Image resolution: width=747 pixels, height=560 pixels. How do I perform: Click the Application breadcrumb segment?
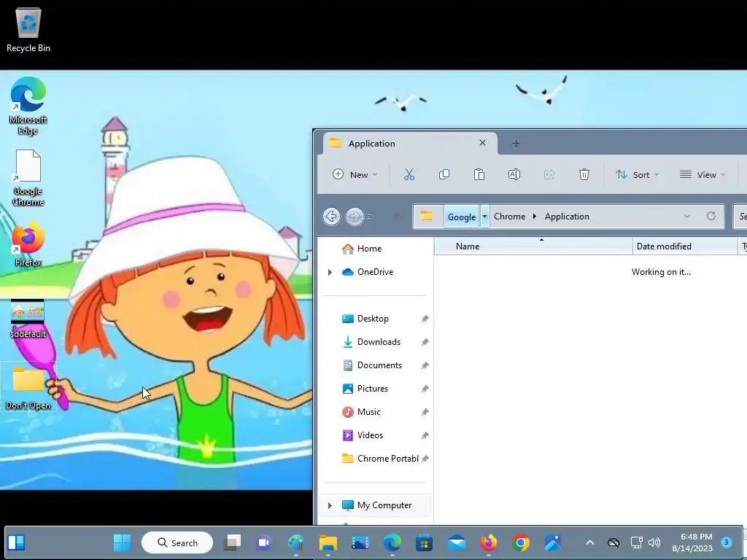tap(567, 216)
